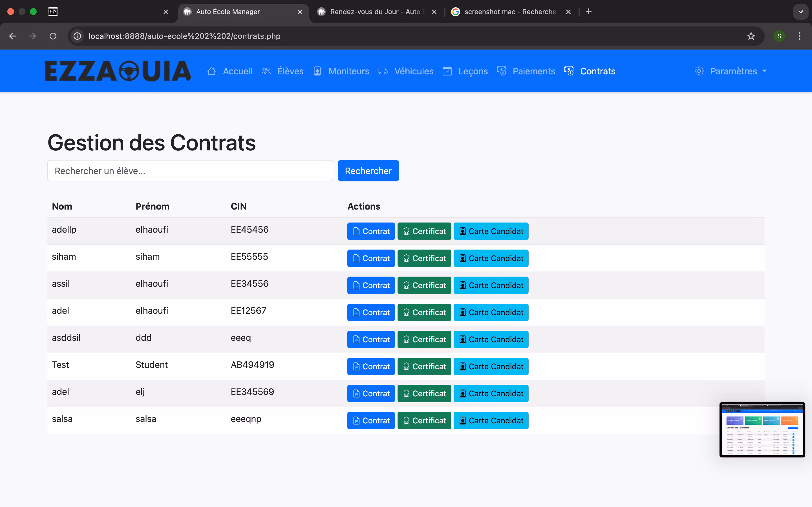Open the screenshot preview thumbnail

pos(762,430)
